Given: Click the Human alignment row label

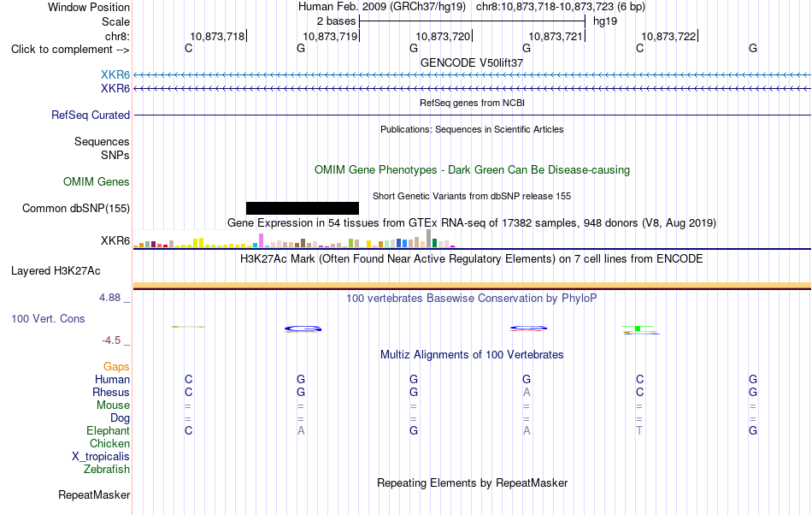Looking at the screenshot, I should pos(112,379).
